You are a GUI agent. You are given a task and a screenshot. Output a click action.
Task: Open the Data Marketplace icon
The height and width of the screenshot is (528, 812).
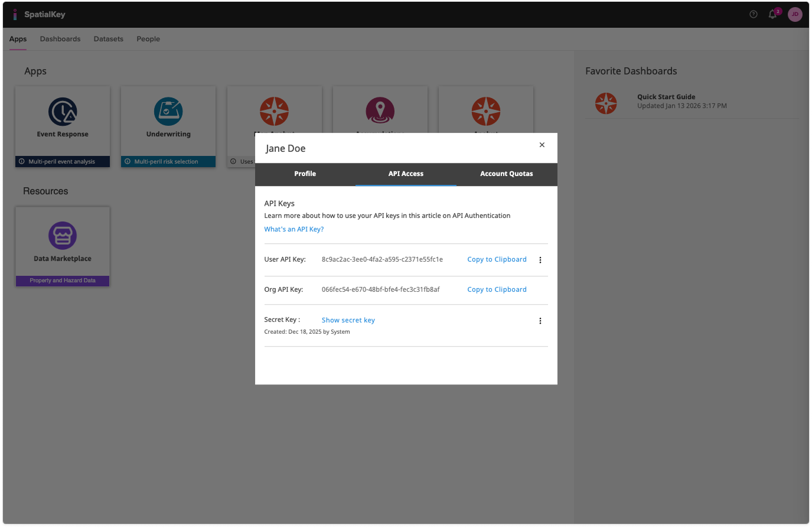tap(62, 236)
